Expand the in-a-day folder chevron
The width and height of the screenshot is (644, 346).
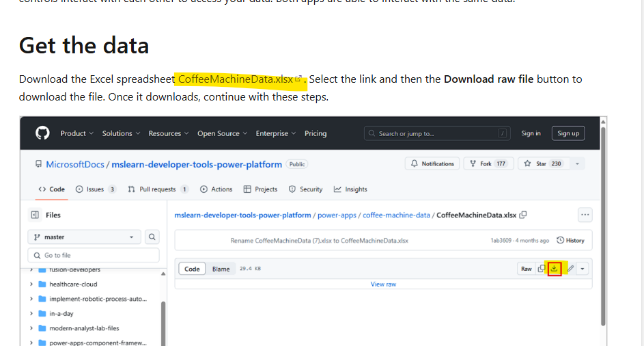[31, 313]
